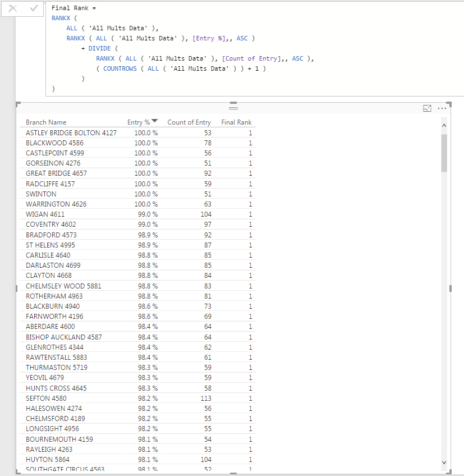464x476 pixels.
Task: Select the BISHOP AUCKLAND 4587 row
Action: tap(137, 337)
